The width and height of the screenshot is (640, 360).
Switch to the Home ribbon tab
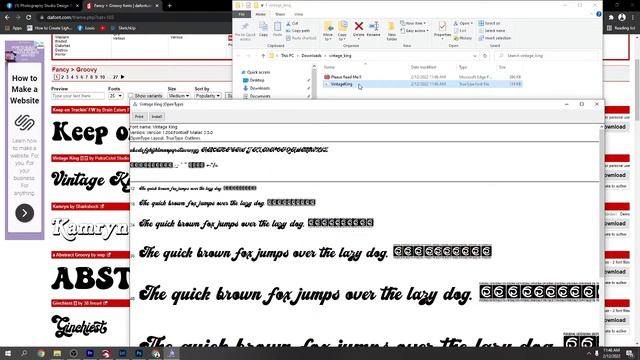[260, 14]
